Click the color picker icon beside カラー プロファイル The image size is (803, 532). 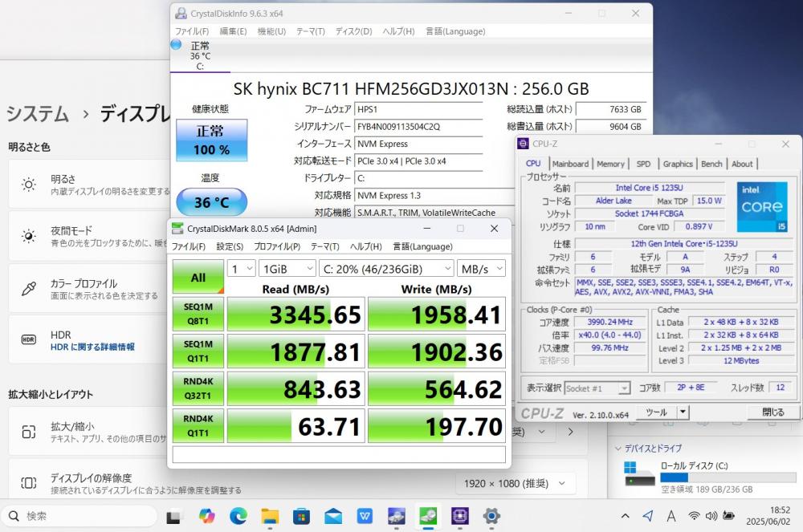pos(29,289)
